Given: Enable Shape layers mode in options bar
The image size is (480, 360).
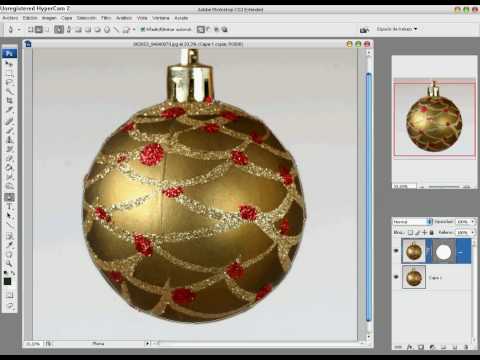Looking at the screenshot, I should click(30, 29).
